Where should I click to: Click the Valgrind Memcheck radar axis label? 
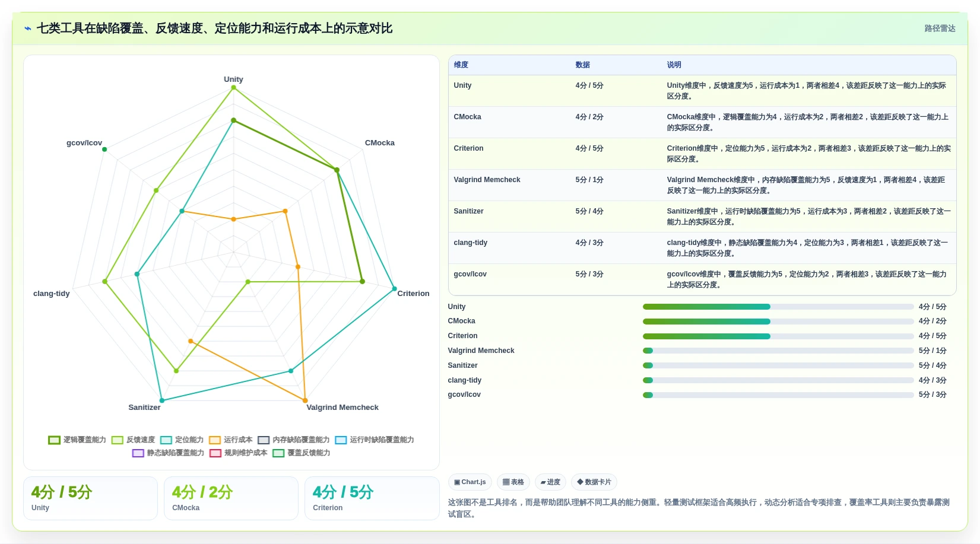click(342, 408)
